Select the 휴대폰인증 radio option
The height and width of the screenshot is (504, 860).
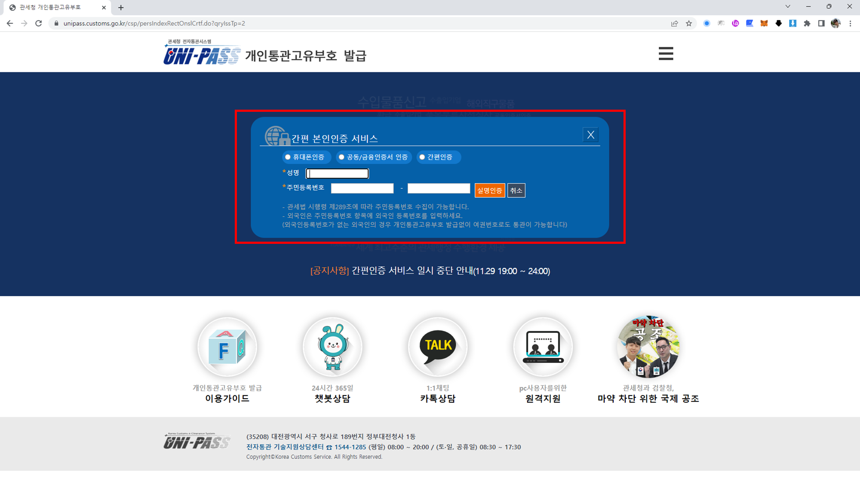point(288,157)
